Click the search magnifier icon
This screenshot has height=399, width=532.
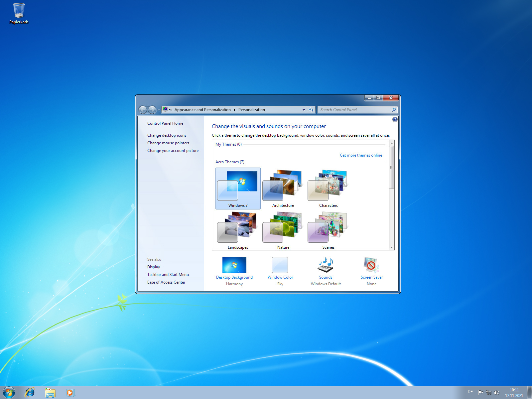click(394, 110)
